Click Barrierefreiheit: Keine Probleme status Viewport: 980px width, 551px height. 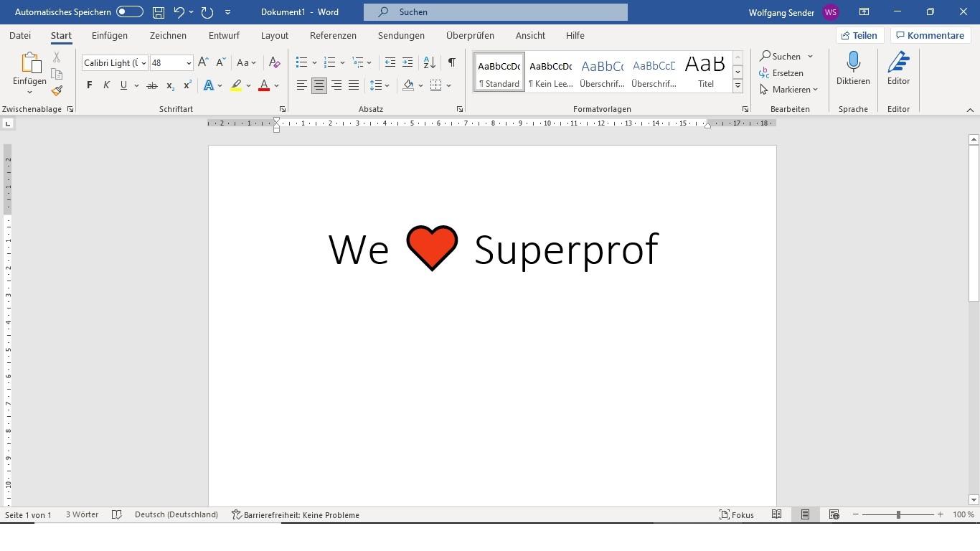click(x=296, y=514)
